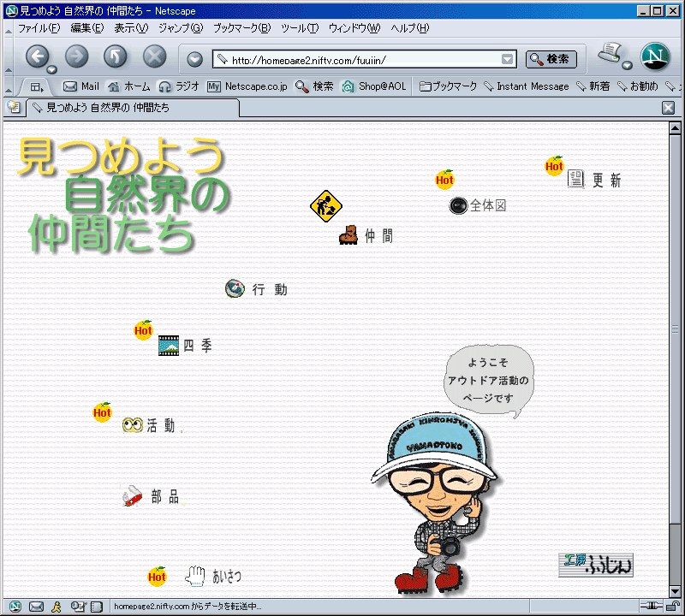
Task: Follow the 活動 eyes link
Action: point(149,424)
